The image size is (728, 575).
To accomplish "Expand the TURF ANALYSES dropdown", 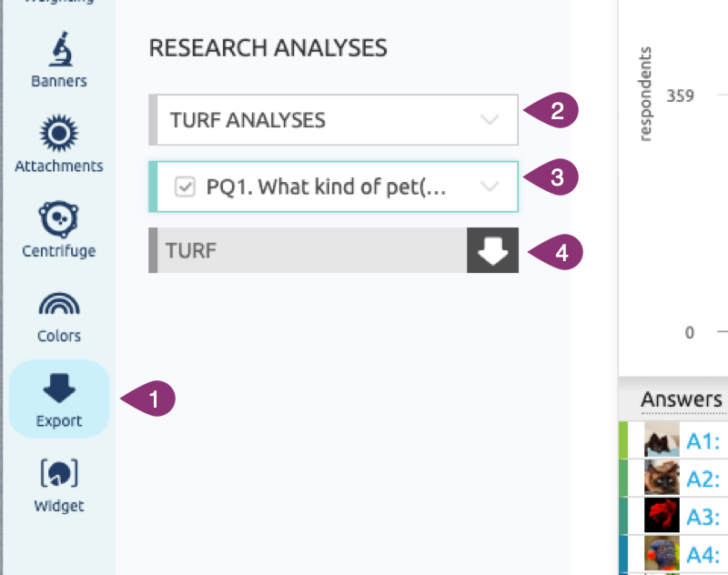I will (490, 120).
